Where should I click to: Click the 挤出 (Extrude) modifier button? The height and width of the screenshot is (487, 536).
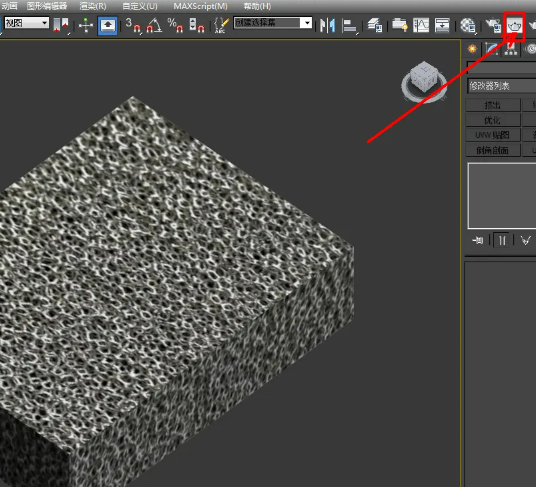pyautogui.click(x=493, y=105)
